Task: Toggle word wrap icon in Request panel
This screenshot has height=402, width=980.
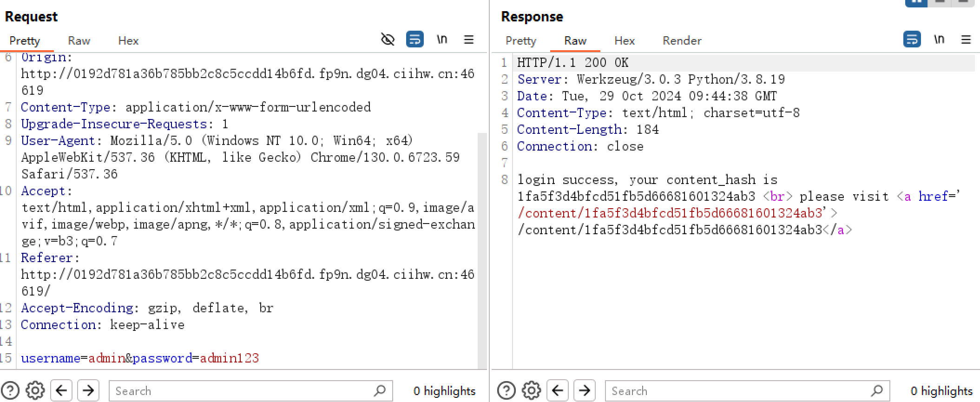Action: (415, 40)
